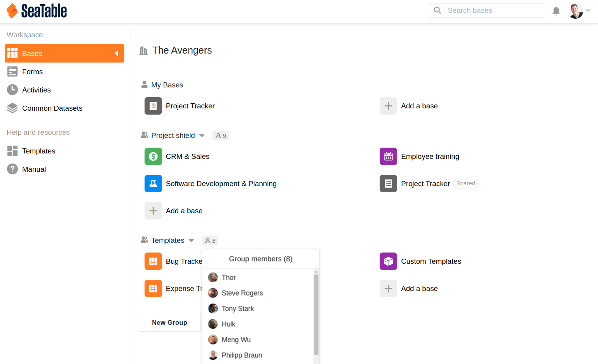Click the Bases grid icon
The image size is (598, 364).
(12, 53)
